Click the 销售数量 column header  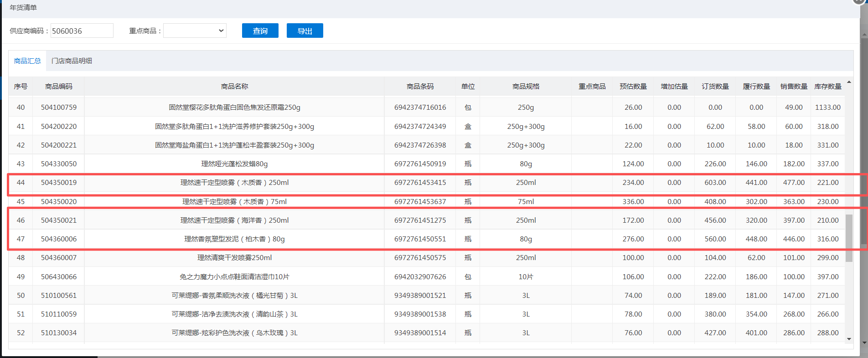(x=794, y=87)
